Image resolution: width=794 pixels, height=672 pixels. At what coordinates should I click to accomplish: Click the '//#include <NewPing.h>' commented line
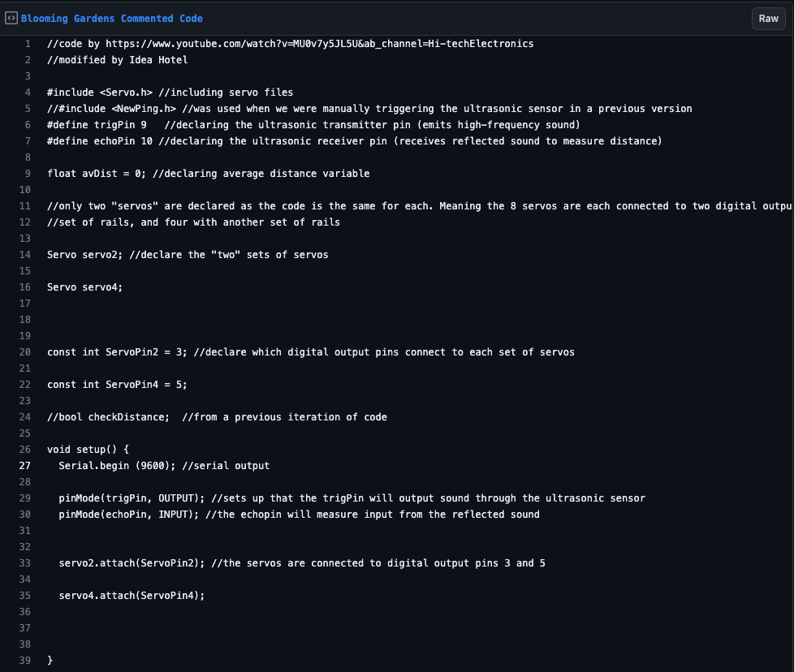pos(369,109)
